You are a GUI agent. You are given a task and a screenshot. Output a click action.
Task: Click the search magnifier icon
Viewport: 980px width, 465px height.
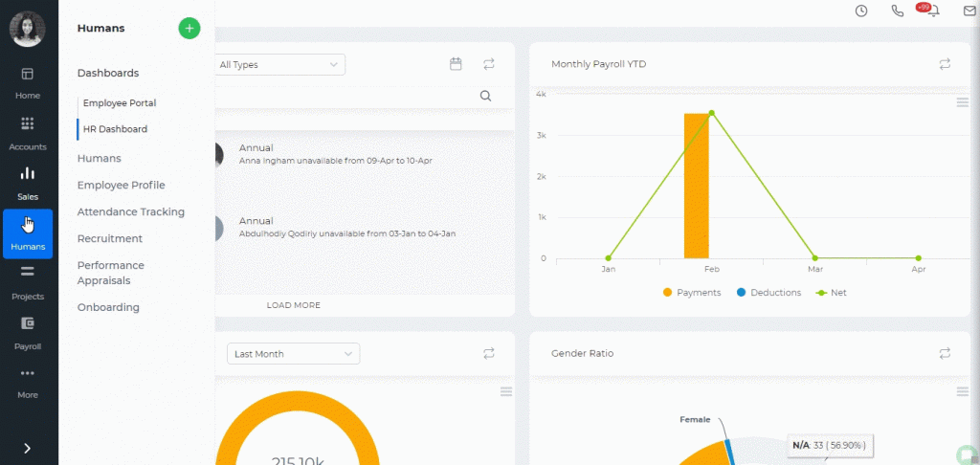[x=485, y=96]
